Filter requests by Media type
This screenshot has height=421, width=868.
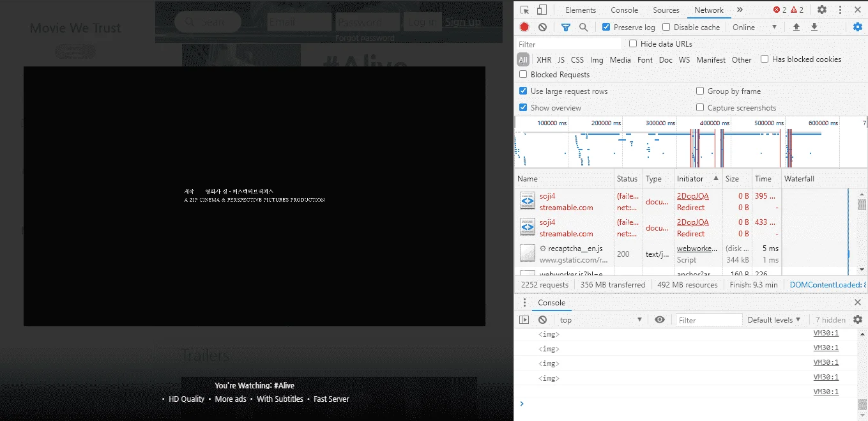tap(620, 59)
